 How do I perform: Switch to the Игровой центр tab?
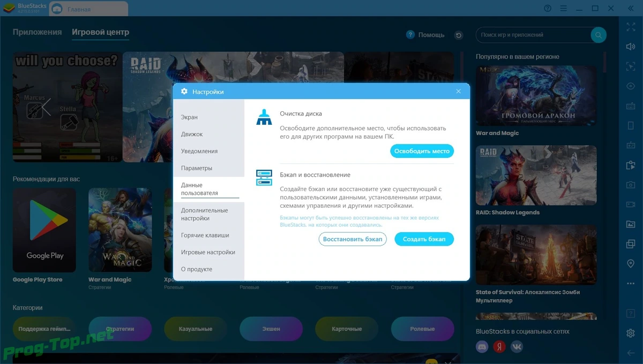[x=101, y=32]
